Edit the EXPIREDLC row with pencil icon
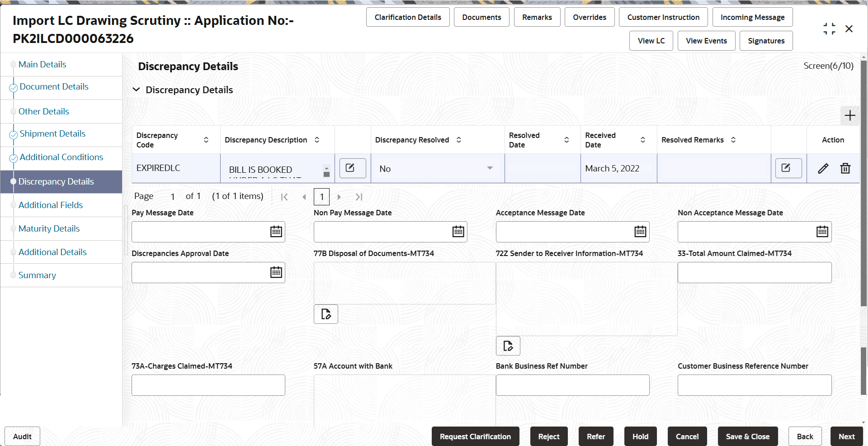 tap(823, 168)
